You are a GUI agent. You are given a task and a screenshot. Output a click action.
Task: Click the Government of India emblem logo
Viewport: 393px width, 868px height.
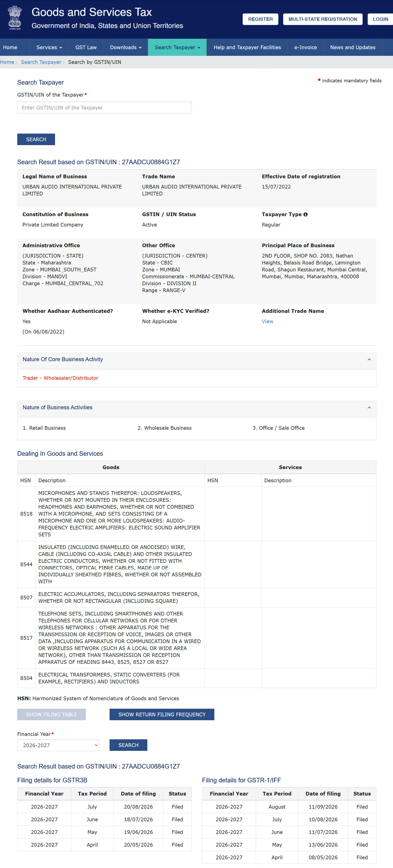(15, 18)
